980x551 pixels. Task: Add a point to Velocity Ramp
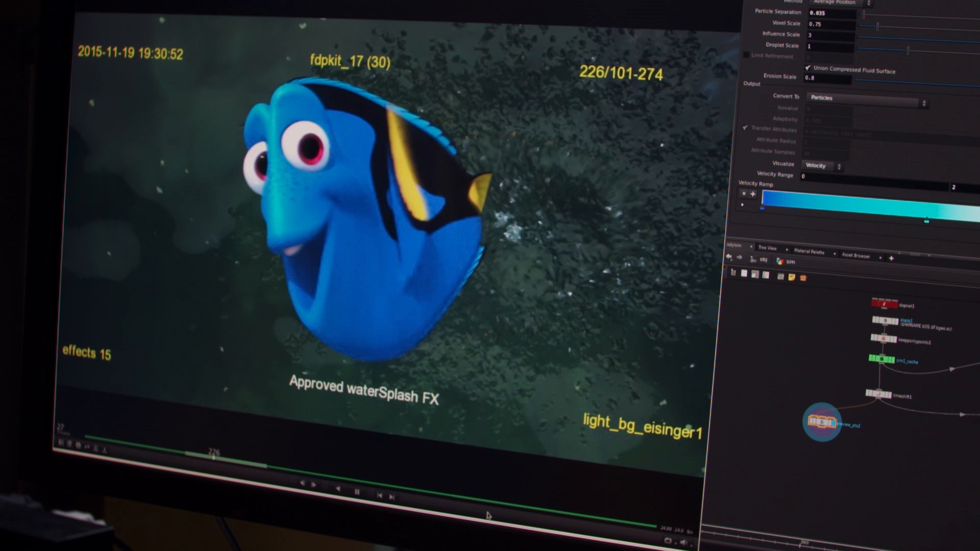click(x=753, y=194)
